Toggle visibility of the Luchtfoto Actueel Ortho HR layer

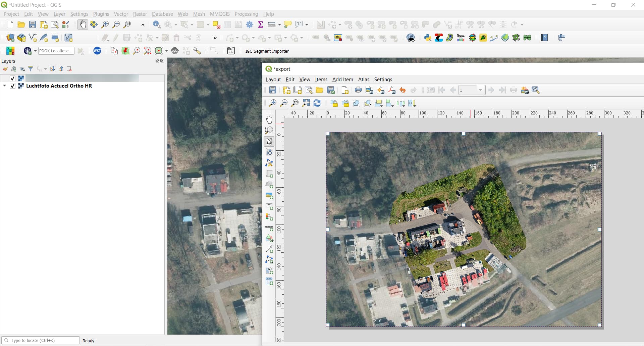[12, 86]
